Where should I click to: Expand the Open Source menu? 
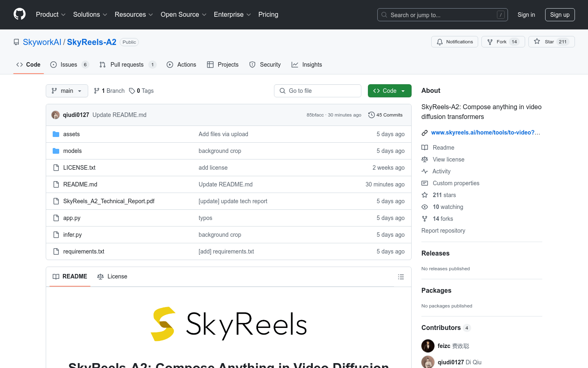(x=184, y=15)
